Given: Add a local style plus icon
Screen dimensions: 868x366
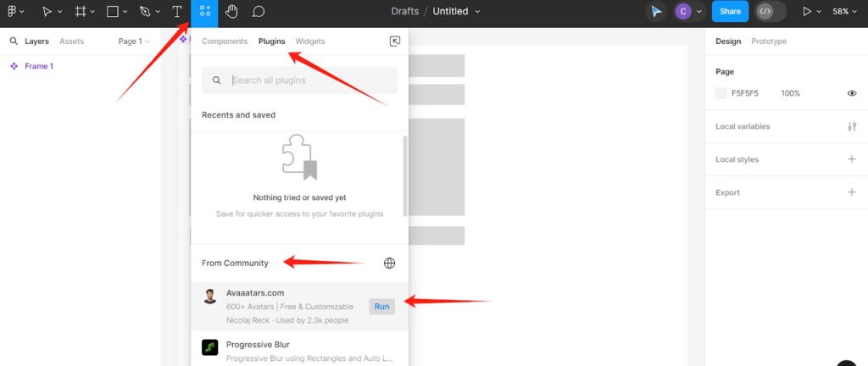Looking at the screenshot, I should coord(852,159).
